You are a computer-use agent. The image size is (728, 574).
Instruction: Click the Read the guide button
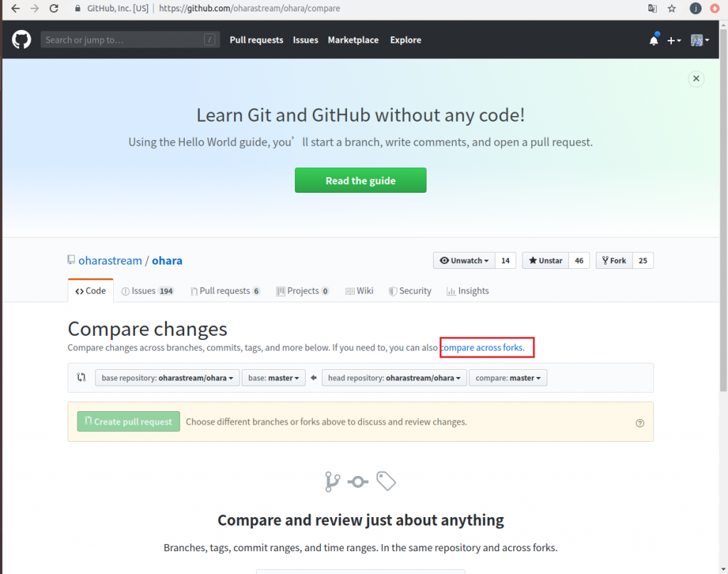point(360,180)
